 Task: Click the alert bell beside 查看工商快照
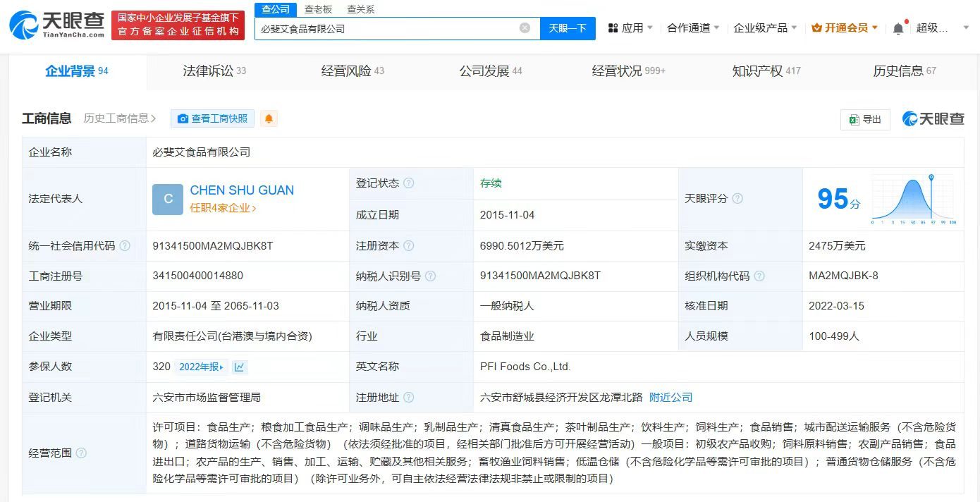(269, 118)
